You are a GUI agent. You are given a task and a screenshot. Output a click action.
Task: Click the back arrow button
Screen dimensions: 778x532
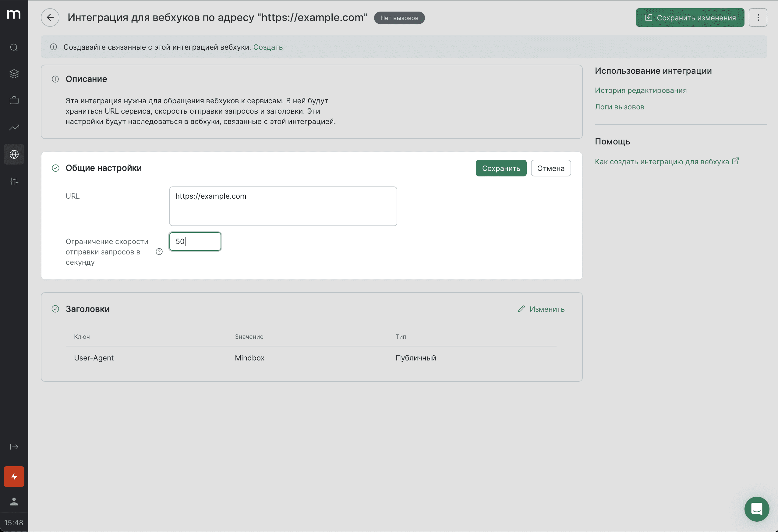click(x=50, y=17)
